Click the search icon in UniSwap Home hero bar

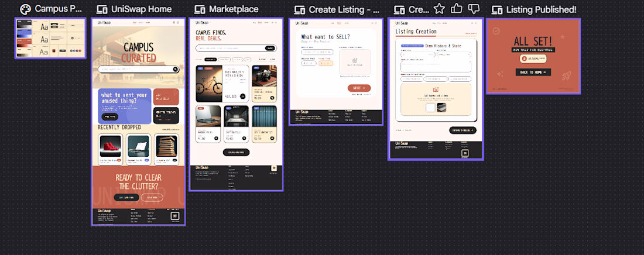tap(176, 70)
